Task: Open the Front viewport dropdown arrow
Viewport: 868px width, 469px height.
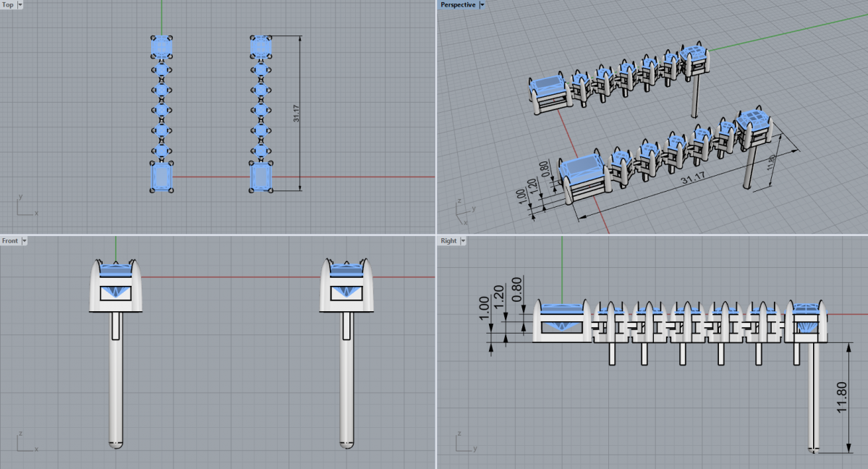Action: pos(24,240)
